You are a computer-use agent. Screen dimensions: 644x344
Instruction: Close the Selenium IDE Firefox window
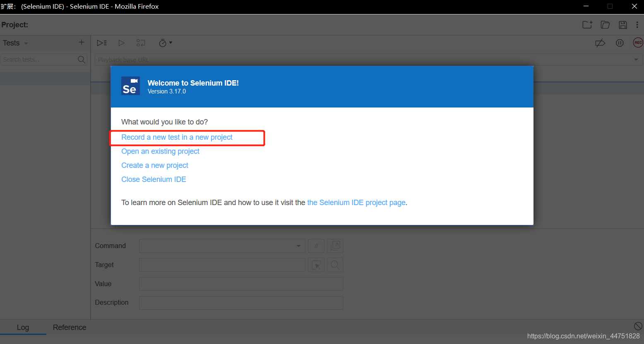tap(634, 6)
